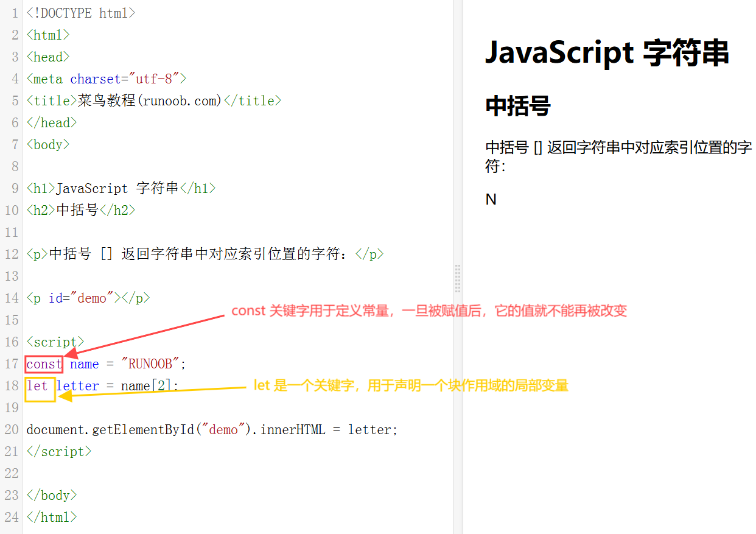The image size is (756, 534).
Task: Click the const keyword on line 17
Action: coord(44,364)
